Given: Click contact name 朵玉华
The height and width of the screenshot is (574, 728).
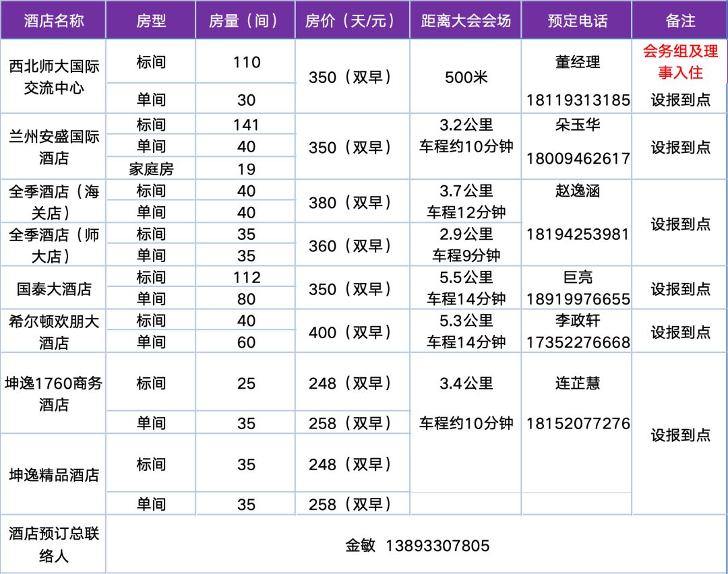Looking at the screenshot, I should click(x=577, y=125).
